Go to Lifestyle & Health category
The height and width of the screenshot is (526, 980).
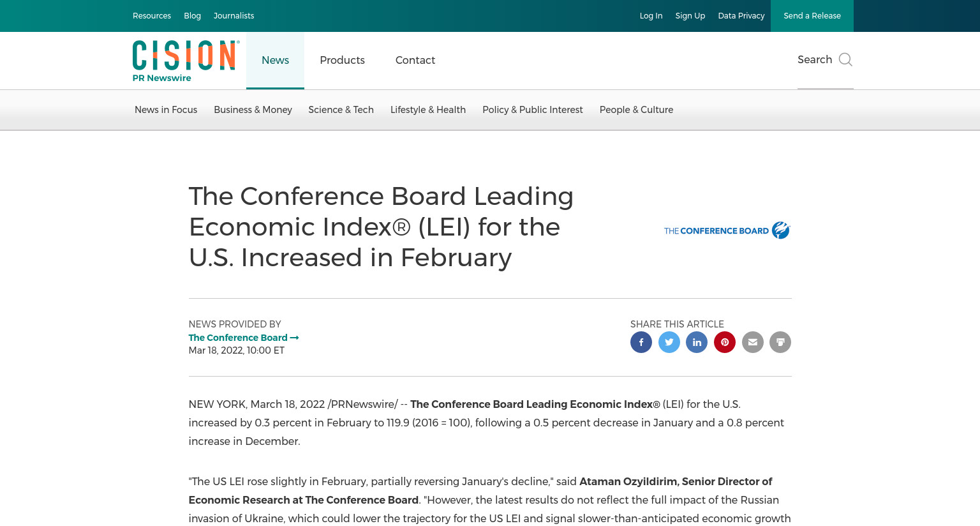[x=428, y=110]
